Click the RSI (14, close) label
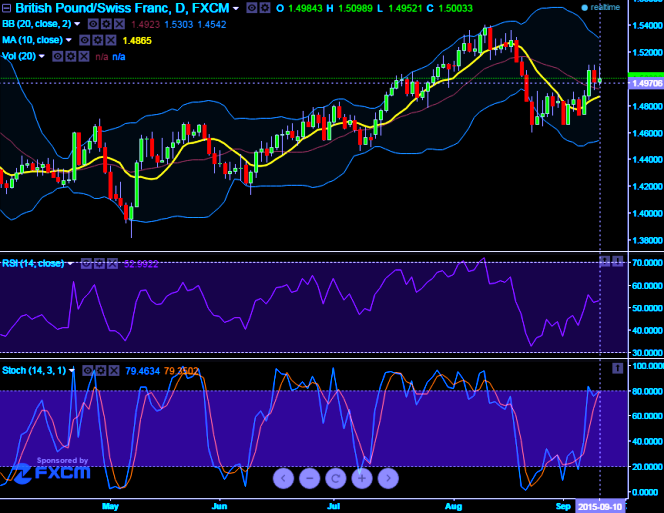The image size is (664, 513). [x=33, y=263]
